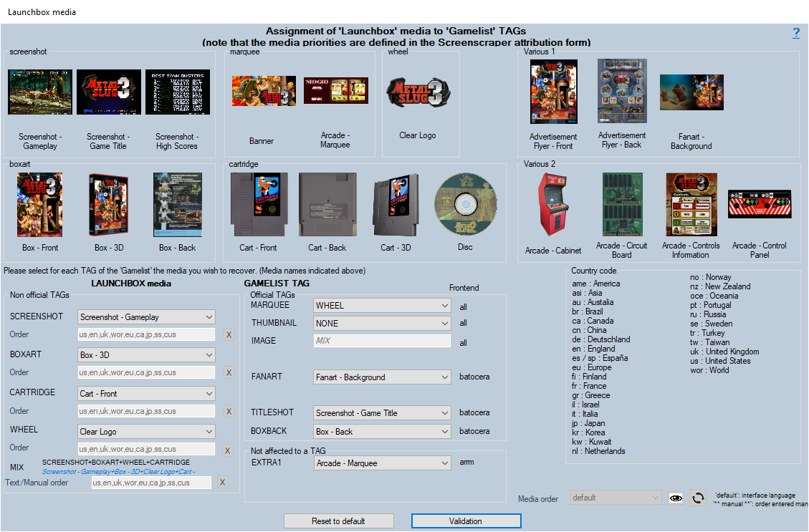The width and height of the screenshot is (809, 532).
Task: Open the THUMBNAIL dropdown set to NONE
Action: tap(382, 324)
